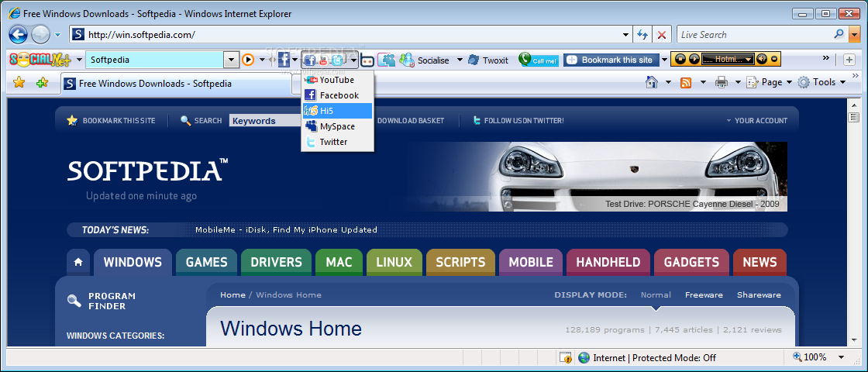868x372 pixels.
Task: Open YOUR ACCOUNT dropdown
Action: (x=756, y=120)
